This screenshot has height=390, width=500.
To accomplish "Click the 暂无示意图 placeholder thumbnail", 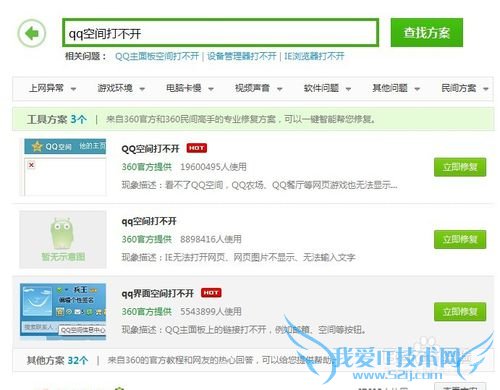I will (x=63, y=239).
